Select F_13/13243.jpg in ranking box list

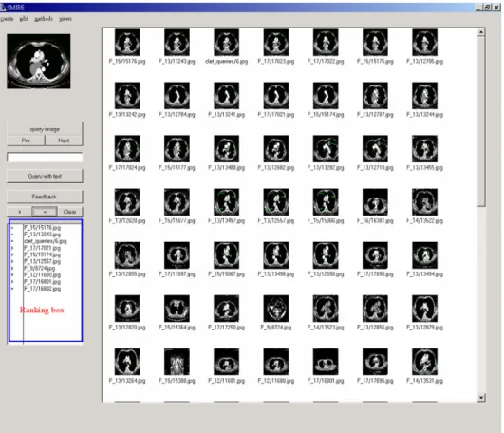(42, 235)
